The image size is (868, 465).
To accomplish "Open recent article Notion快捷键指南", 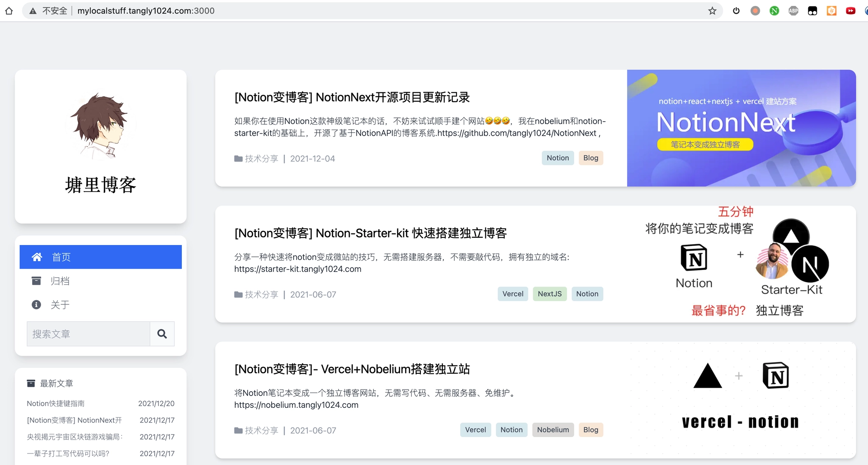I will pos(56,404).
